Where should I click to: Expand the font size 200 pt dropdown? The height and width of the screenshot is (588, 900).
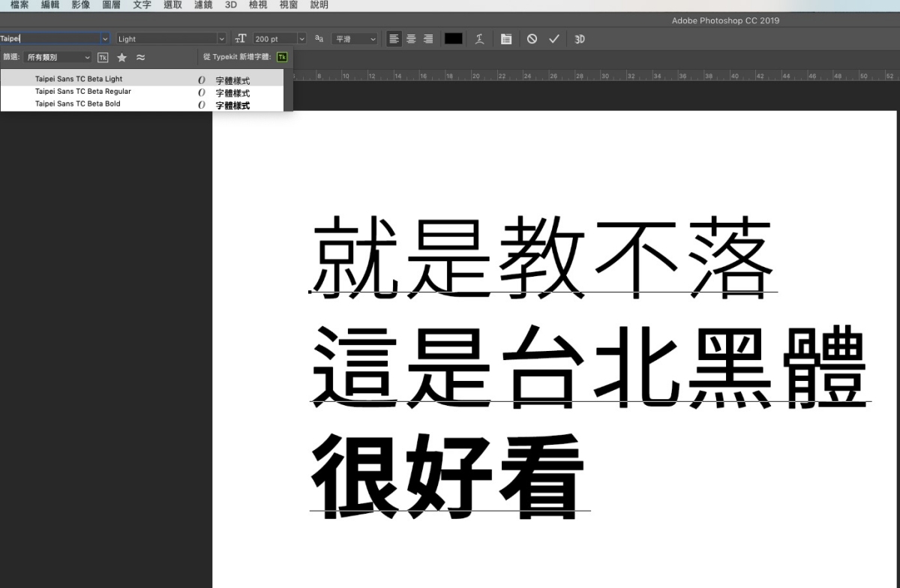[301, 39]
